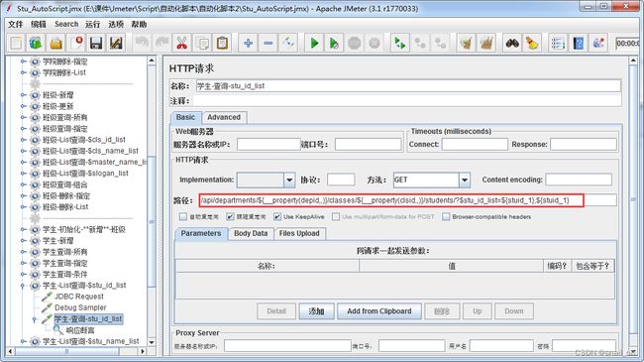Select JDBC Request in the tree
Viewport: 644px width, 362px height.
[x=79, y=297]
